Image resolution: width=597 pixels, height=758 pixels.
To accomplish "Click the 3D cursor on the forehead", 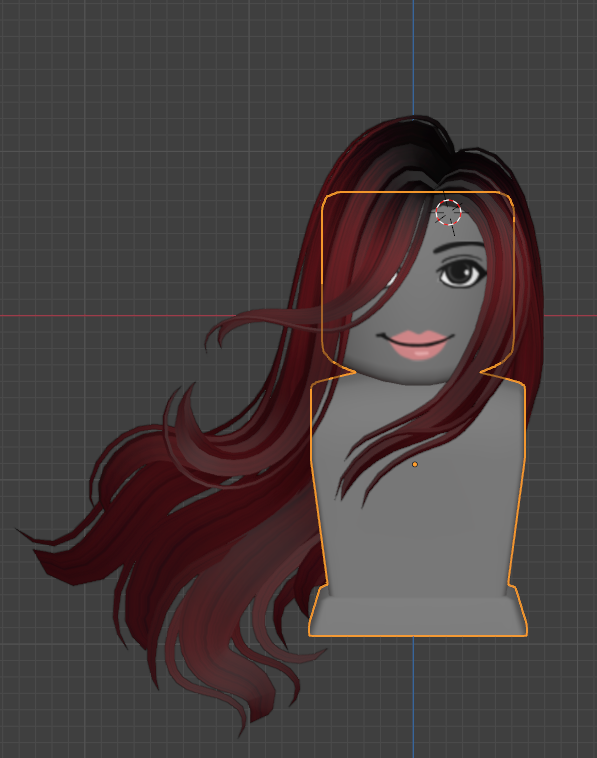I will tap(449, 213).
